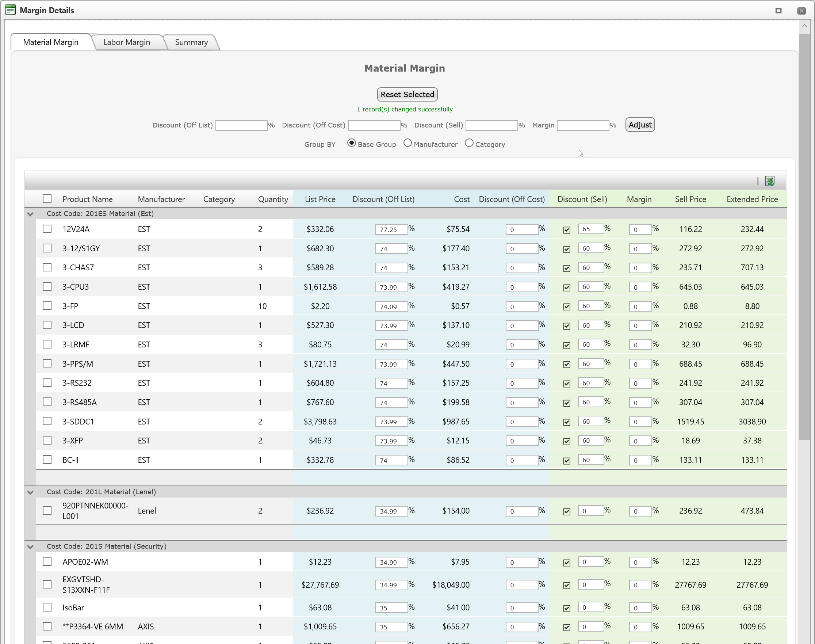This screenshot has width=815, height=644.
Task: Click the Category column header
Action: 219,199
